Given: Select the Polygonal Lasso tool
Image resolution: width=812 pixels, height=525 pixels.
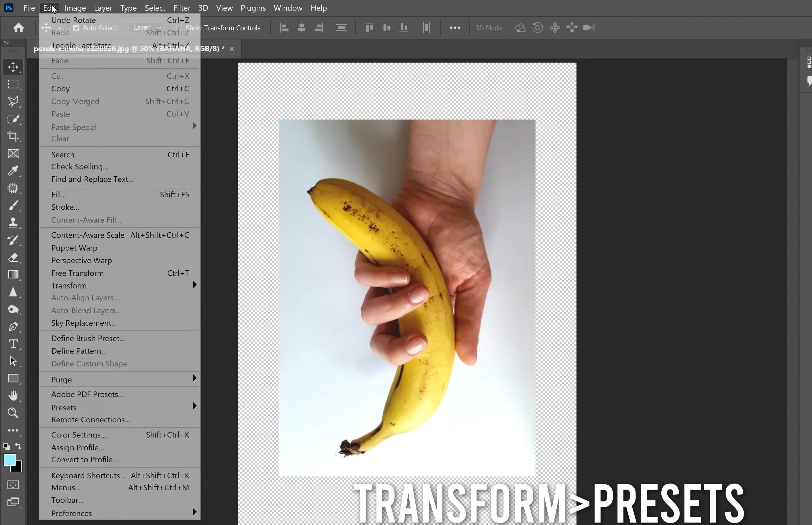Looking at the screenshot, I should tap(13, 101).
